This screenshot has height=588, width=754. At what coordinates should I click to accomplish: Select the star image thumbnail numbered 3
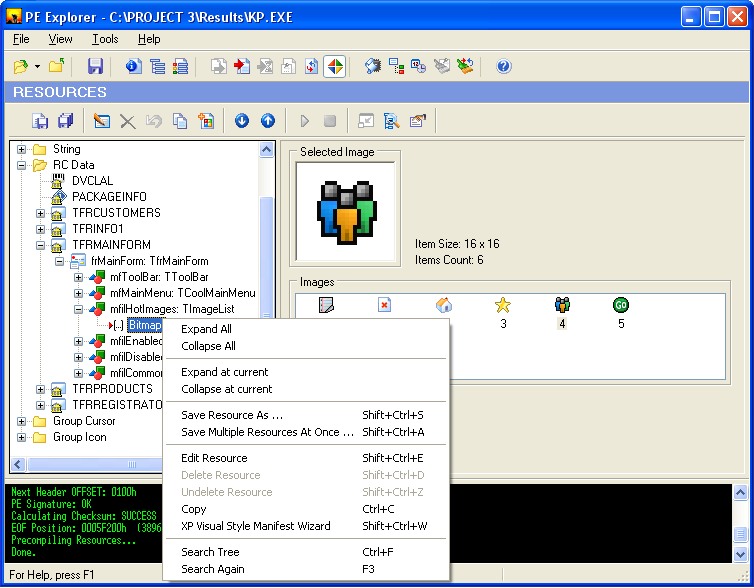click(503, 306)
